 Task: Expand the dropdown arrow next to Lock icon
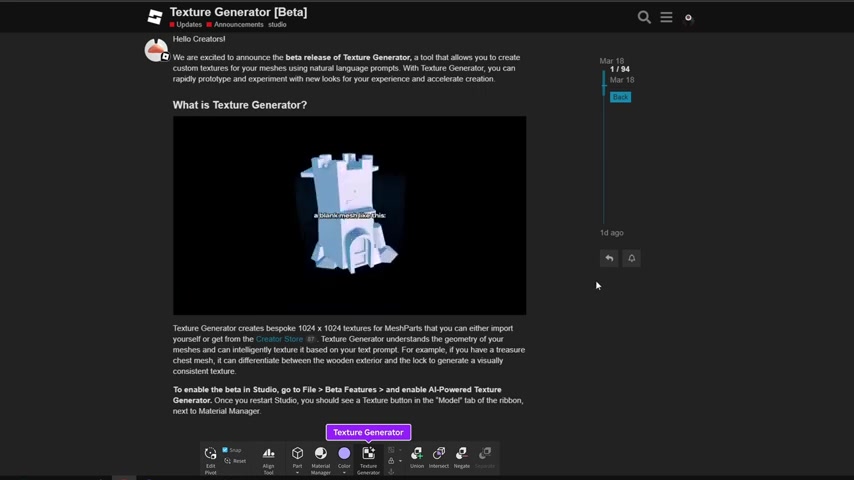click(x=400, y=461)
